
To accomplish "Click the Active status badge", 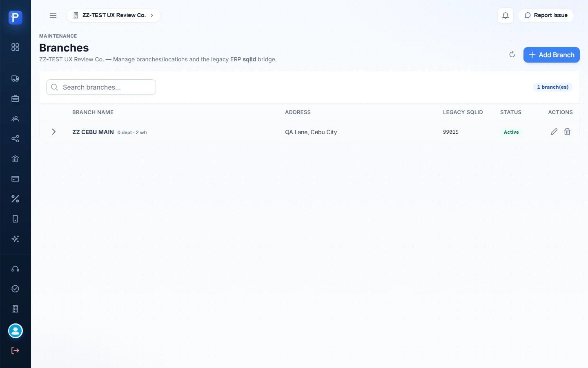I will [511, 132].
